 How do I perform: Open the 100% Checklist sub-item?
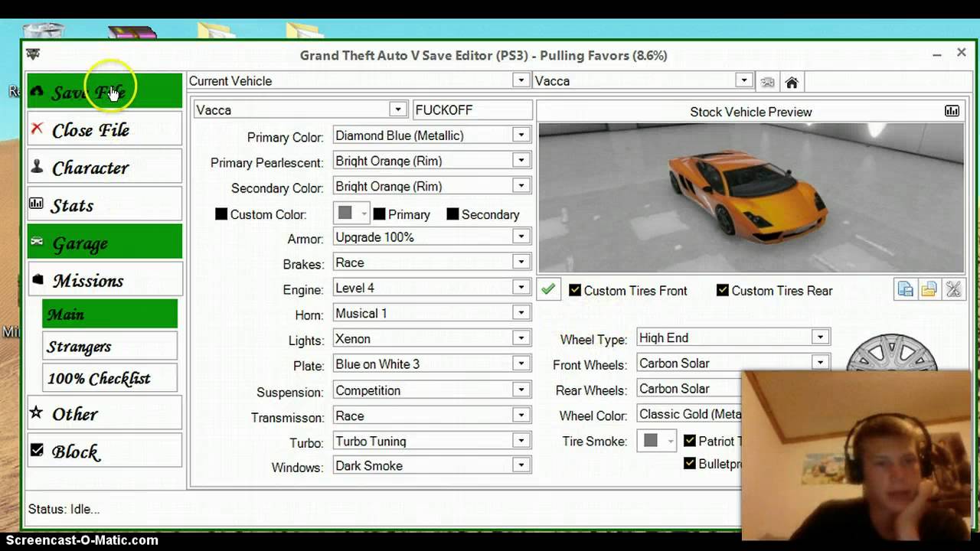pyautogui.click(x=109, y=378)
